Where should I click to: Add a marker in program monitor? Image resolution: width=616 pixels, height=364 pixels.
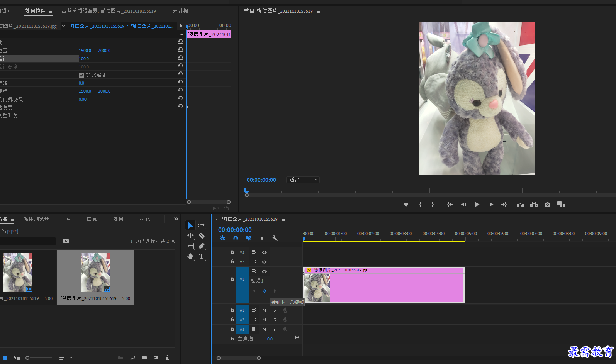[406, 205]
